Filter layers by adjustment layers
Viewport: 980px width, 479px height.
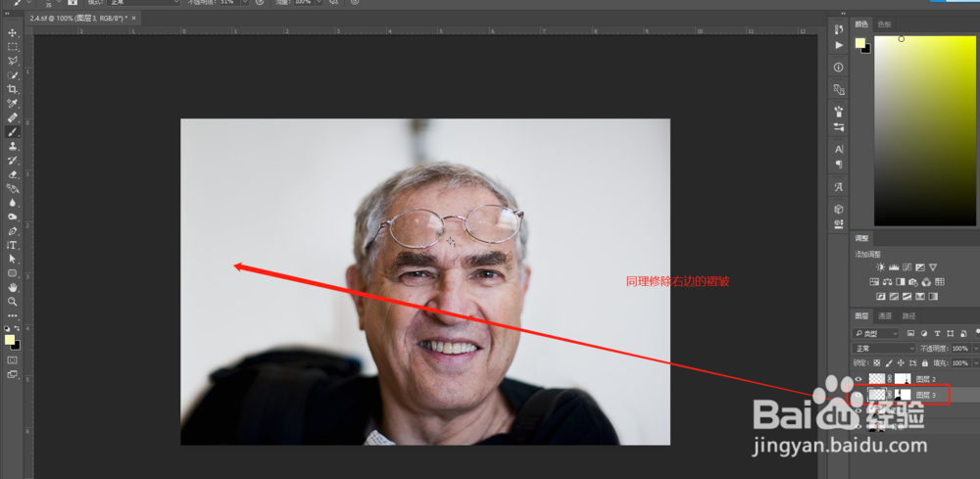tap(924, 333)
